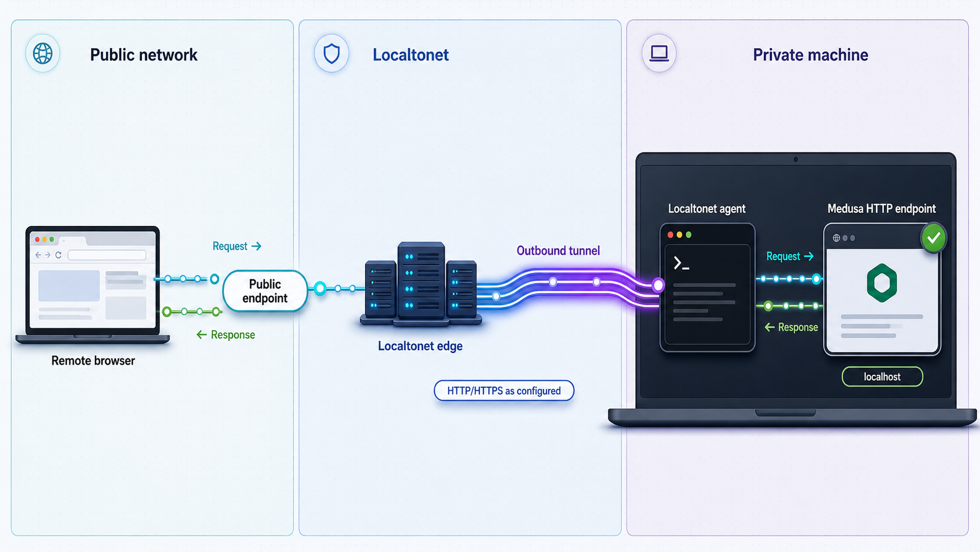Click the red dot in Localtonet agent terminal
The image size is (980, 552).
(x=671, y=235)
